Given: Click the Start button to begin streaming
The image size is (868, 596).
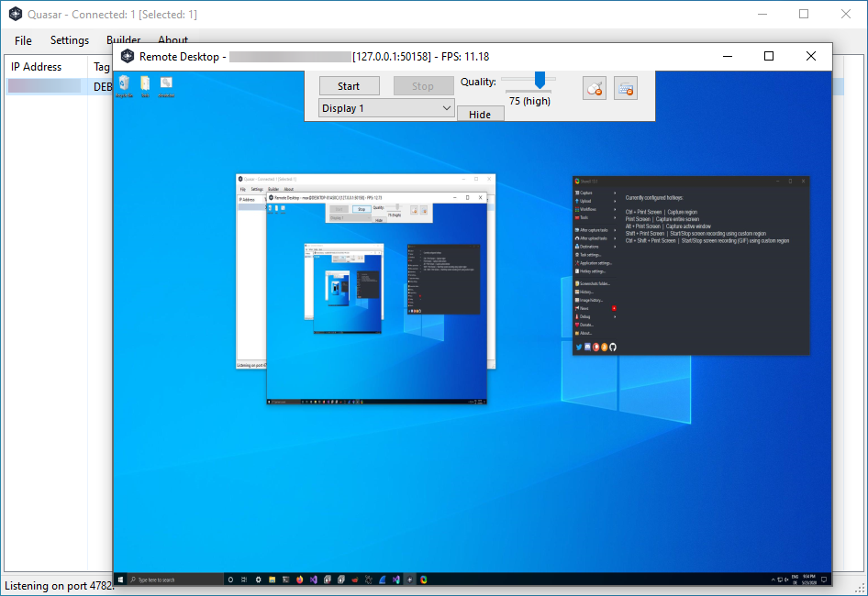Looking at the screenshot, I should pos(349,85).
